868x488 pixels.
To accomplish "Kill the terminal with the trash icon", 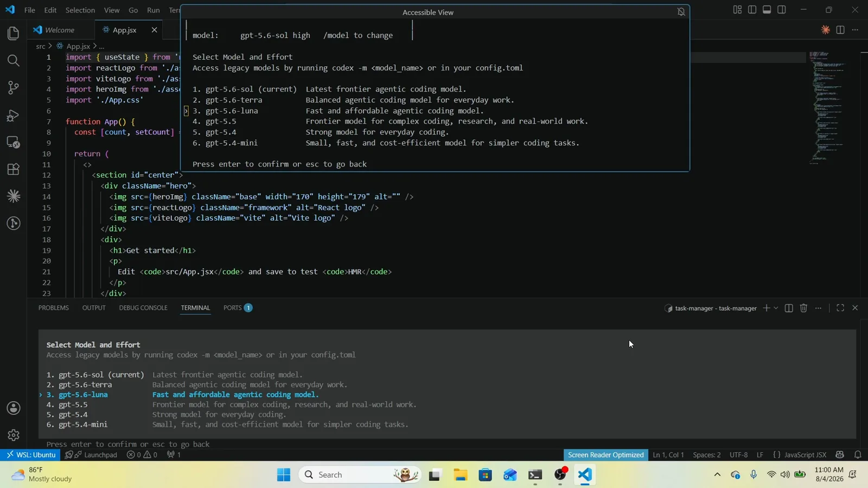I will point(804,308).
